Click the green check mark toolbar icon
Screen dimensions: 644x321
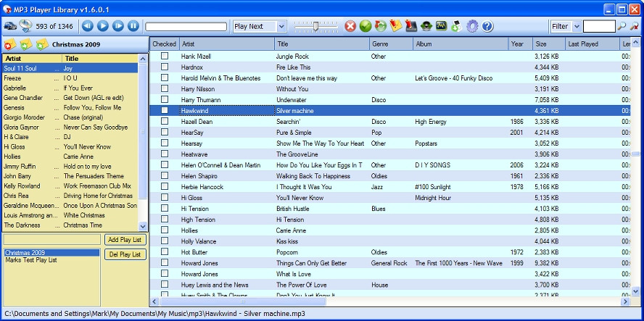click(x=365, y=26)
